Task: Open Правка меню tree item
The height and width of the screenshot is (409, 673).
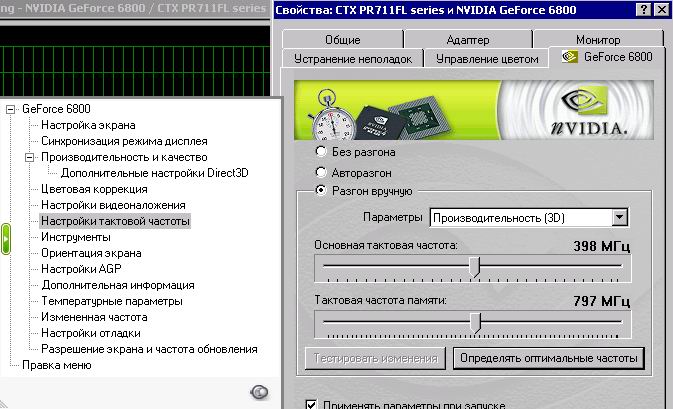Action: click(x=57, y=365)
